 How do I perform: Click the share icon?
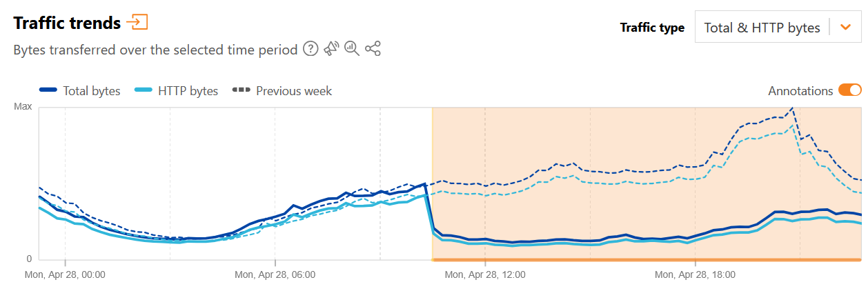tap(373, 49)
